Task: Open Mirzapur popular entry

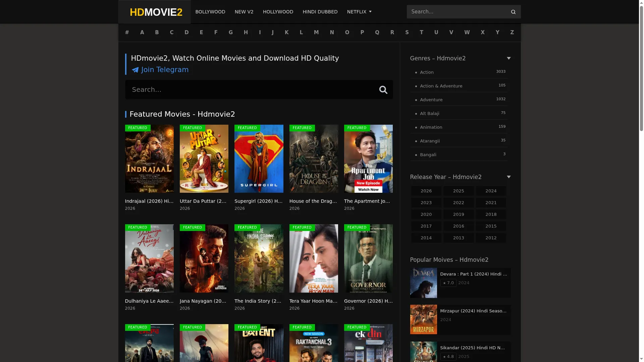Action: pyautogui.click(x=460, y=320)
